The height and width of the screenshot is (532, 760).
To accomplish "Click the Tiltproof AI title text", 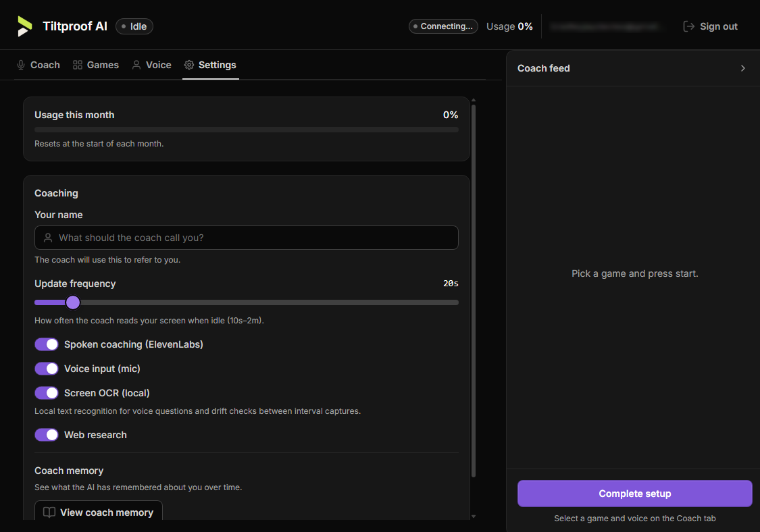I will [74, 26].
